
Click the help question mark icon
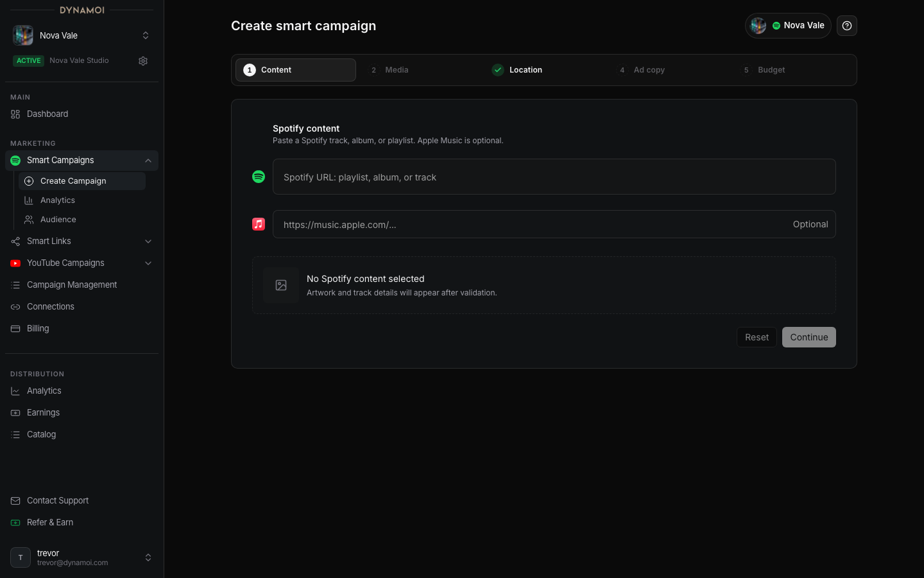point(847,26)
